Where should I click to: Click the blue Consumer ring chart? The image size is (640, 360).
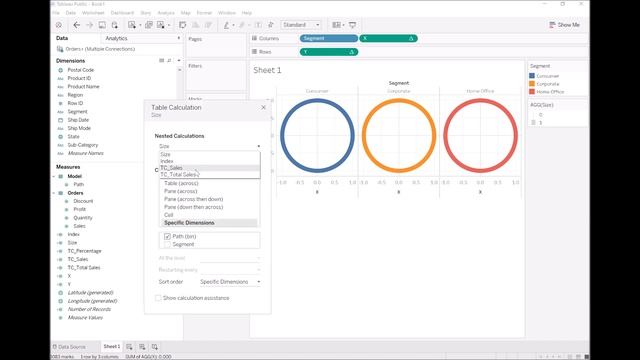(x=317, y=136)
